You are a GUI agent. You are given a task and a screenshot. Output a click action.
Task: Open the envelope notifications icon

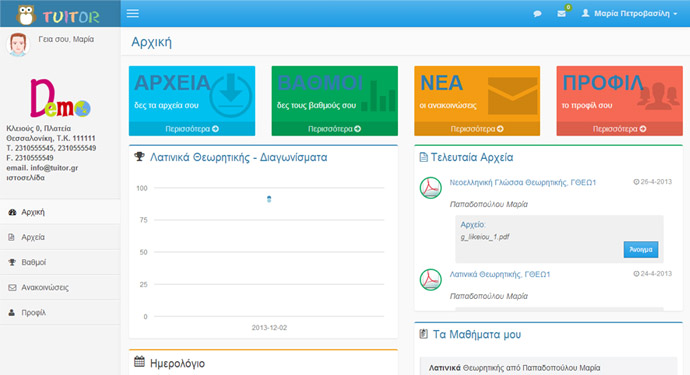coord(562,14)
